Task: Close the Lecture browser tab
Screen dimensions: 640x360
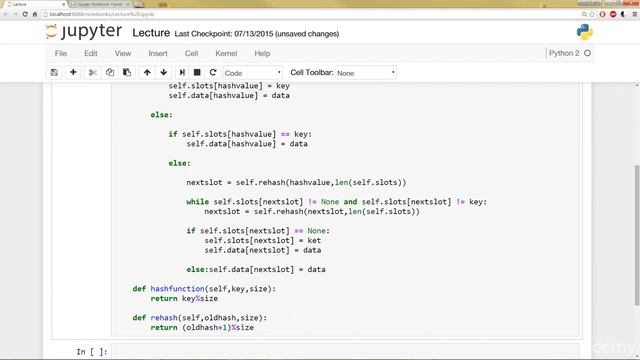Action: (x=63, y=4)
